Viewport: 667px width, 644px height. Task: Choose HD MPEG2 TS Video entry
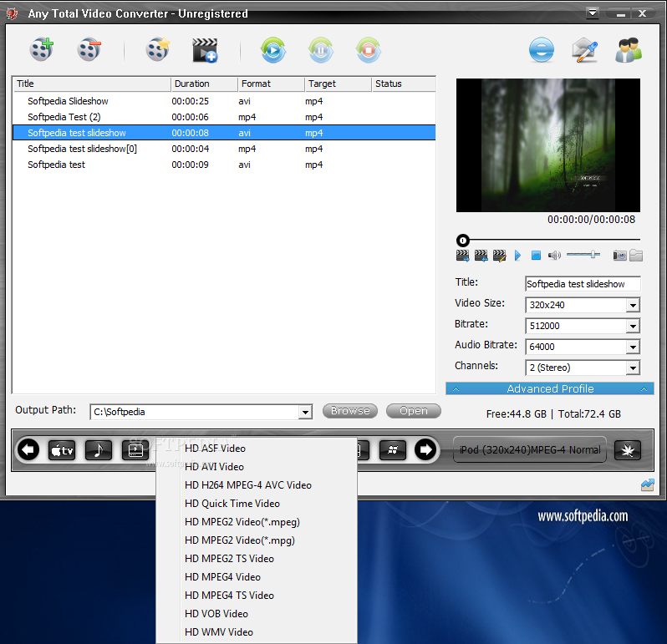(x=257, y=559)
